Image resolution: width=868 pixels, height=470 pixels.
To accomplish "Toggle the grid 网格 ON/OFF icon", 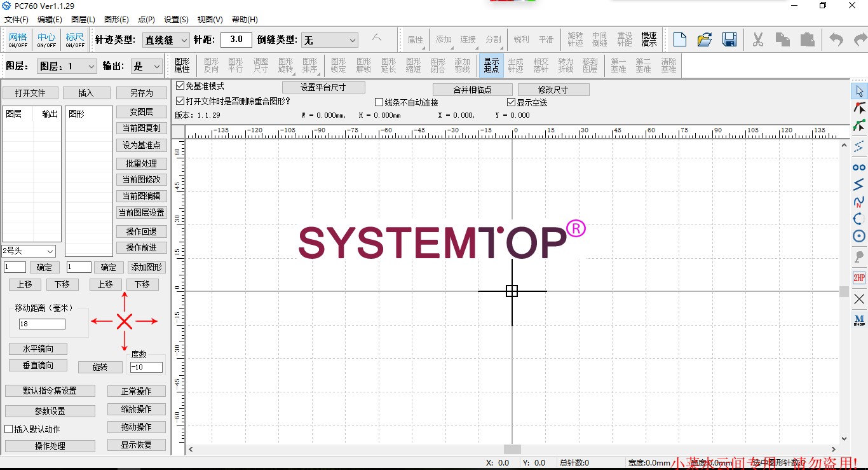I will click(x=18, y=40).
